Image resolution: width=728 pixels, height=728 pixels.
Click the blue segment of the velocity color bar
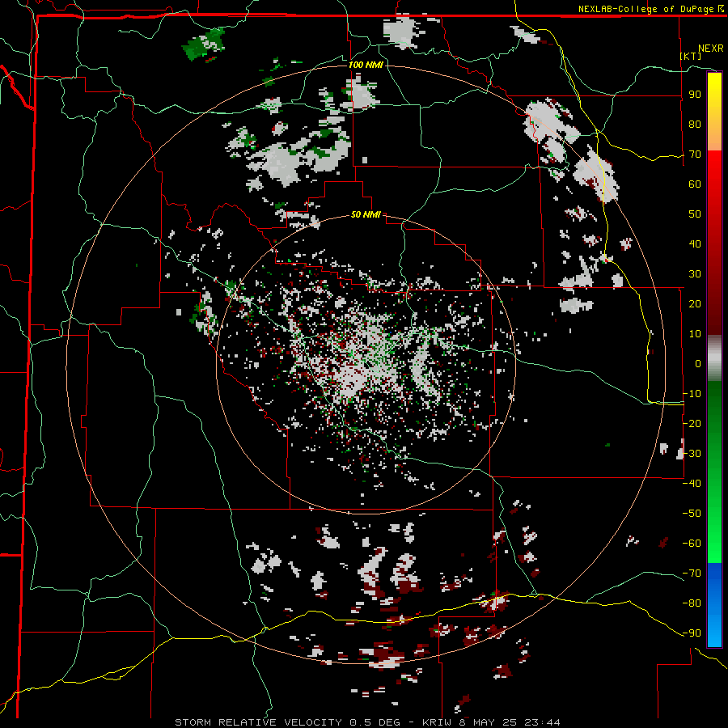(714, 603)
